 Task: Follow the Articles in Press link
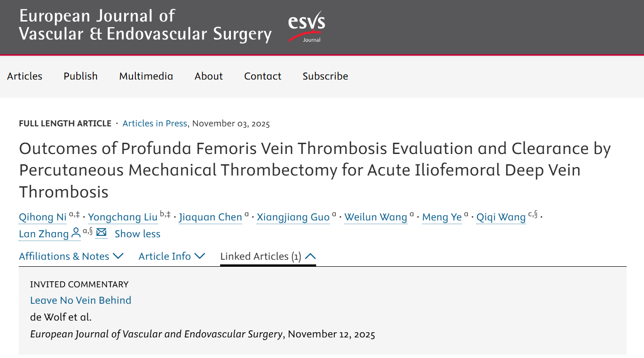(x=155, y=124)
